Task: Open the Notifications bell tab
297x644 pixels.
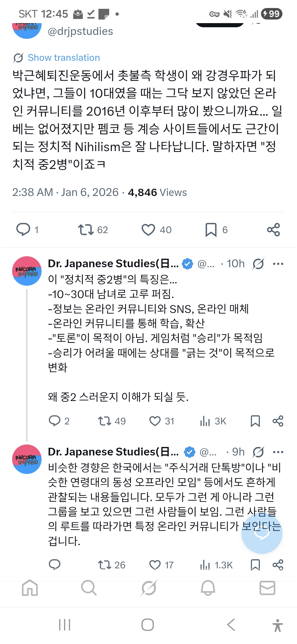Action: (208, 588)
